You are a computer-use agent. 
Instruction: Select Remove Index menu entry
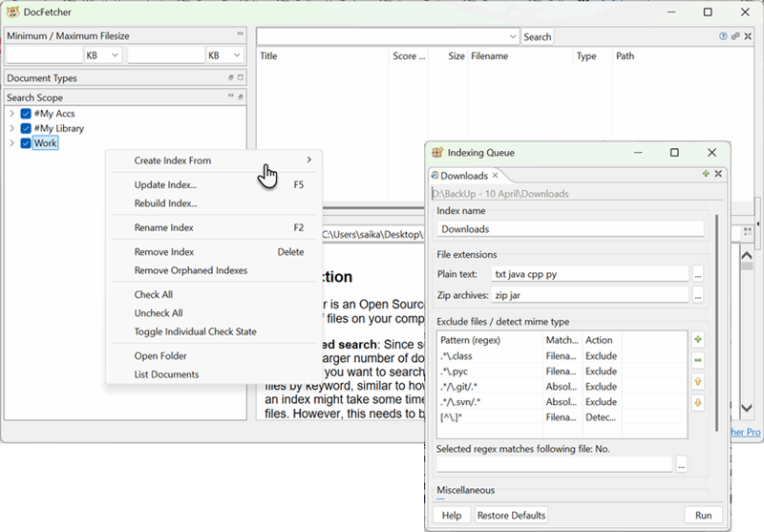coord(214,252)
